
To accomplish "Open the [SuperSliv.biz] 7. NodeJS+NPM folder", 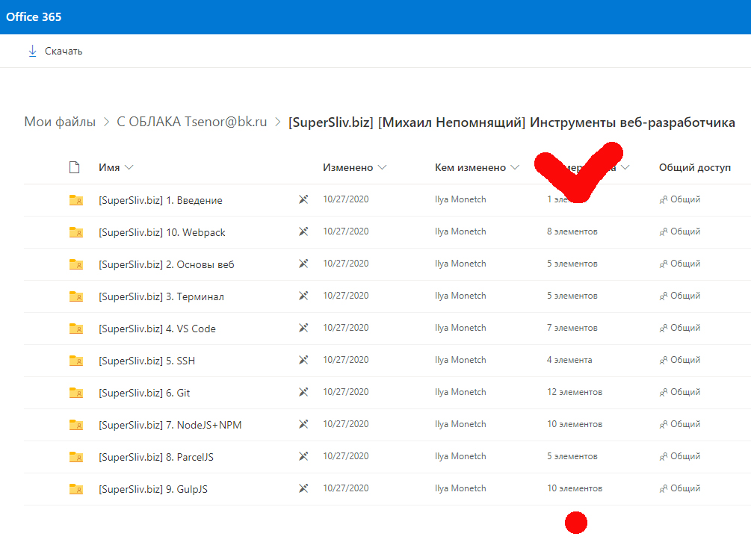I will point(170,425).
